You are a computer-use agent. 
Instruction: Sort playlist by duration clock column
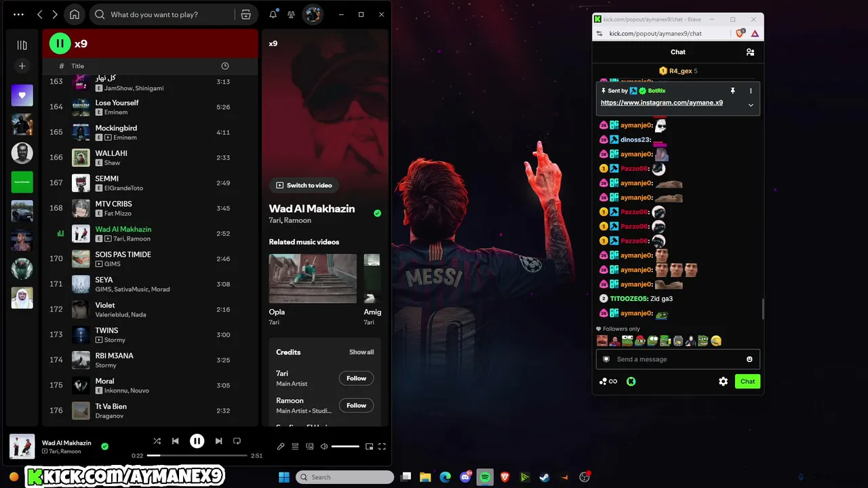click(225, 66)
